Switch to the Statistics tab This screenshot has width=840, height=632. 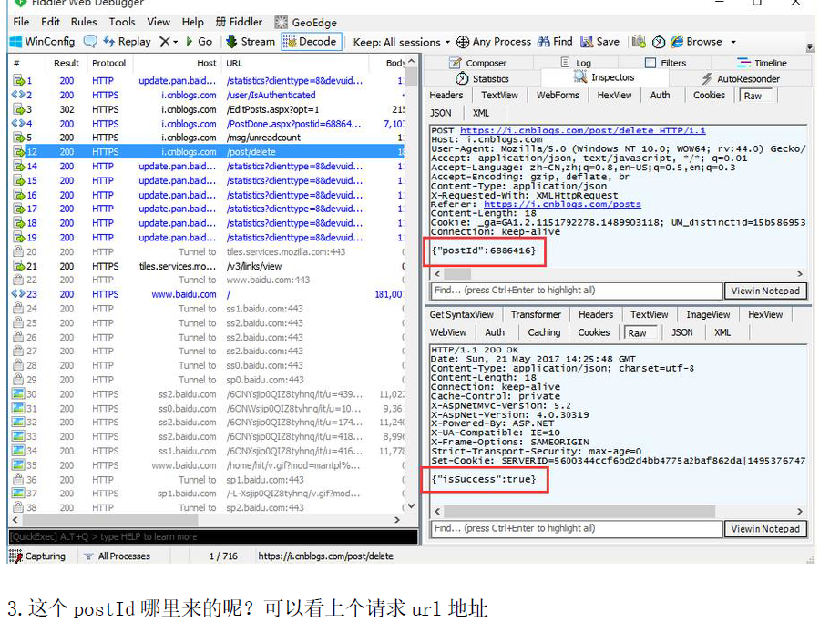point(482,78)
